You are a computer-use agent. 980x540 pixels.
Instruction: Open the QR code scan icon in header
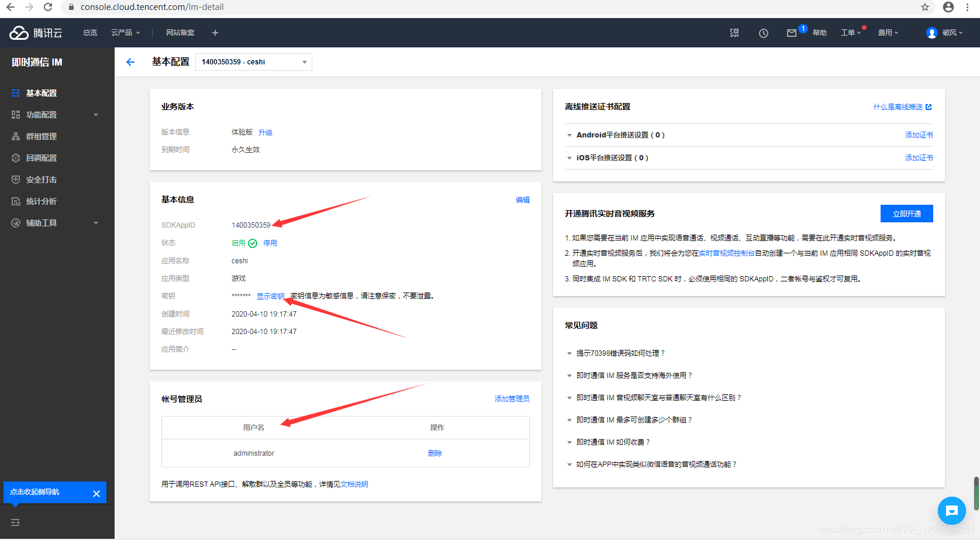734,33
